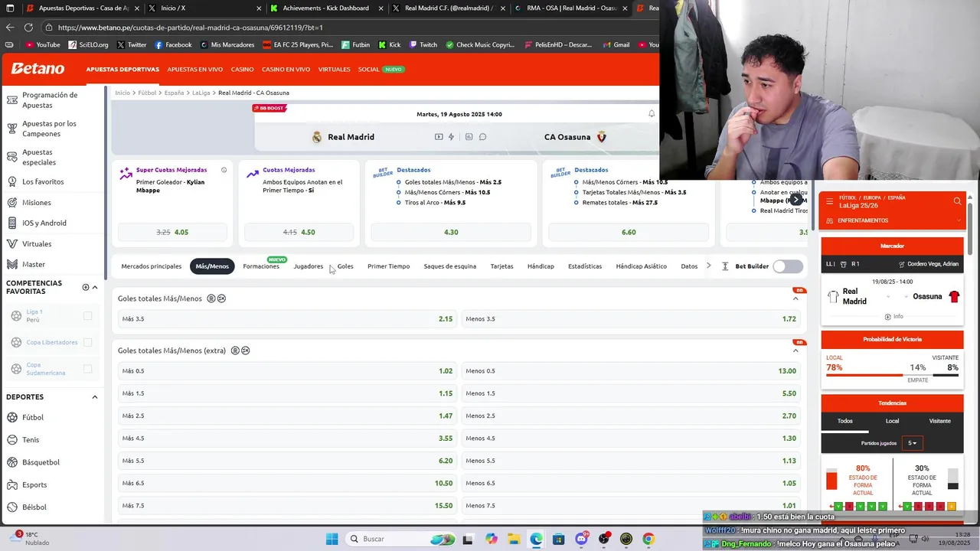Switch to Formaciones tab
980x551 pixels.
(261, 266)
